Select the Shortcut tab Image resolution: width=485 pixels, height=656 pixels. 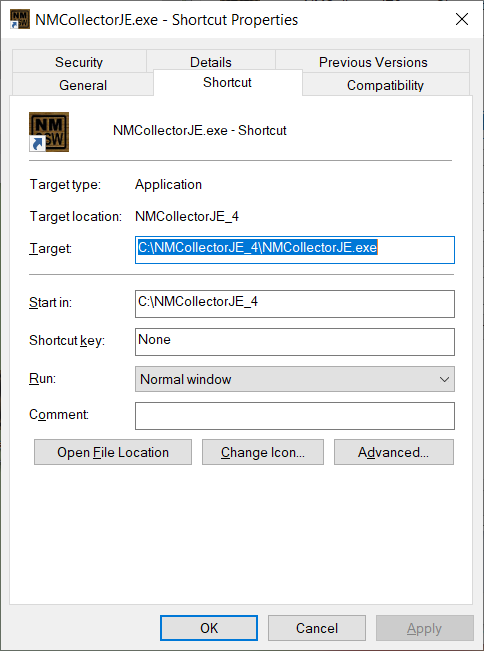(228, 82)
